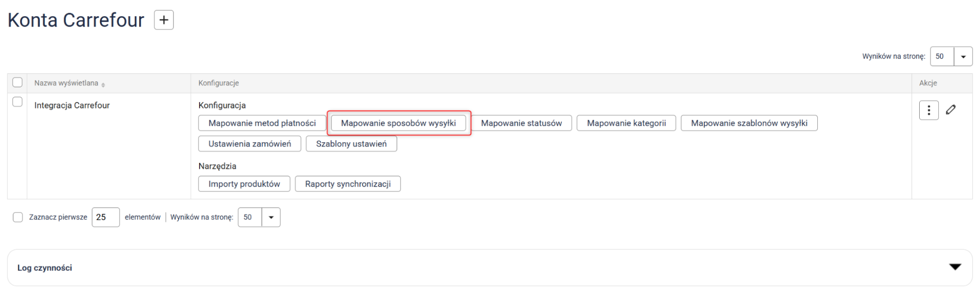Sort by Nazwa wyświetlana column arrows

103,84
